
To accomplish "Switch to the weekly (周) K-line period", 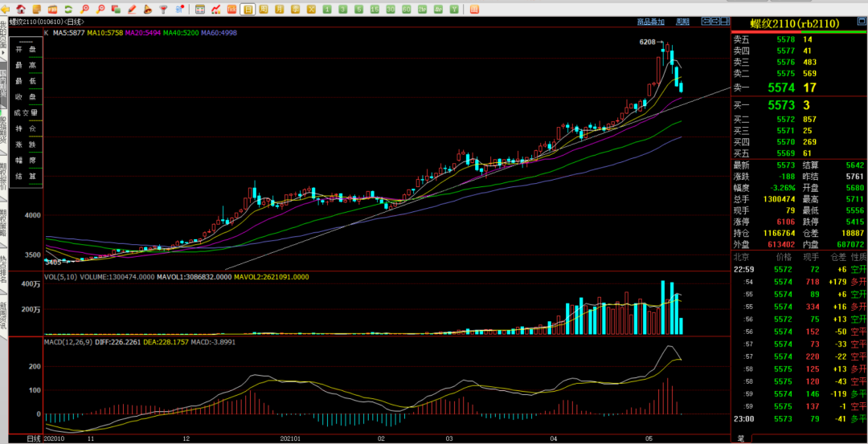I will (x=264, y=9).
